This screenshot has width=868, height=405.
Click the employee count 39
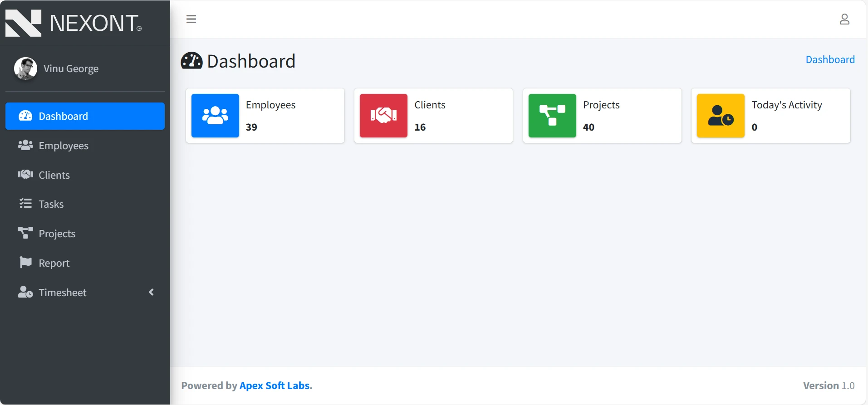(251, 127)
